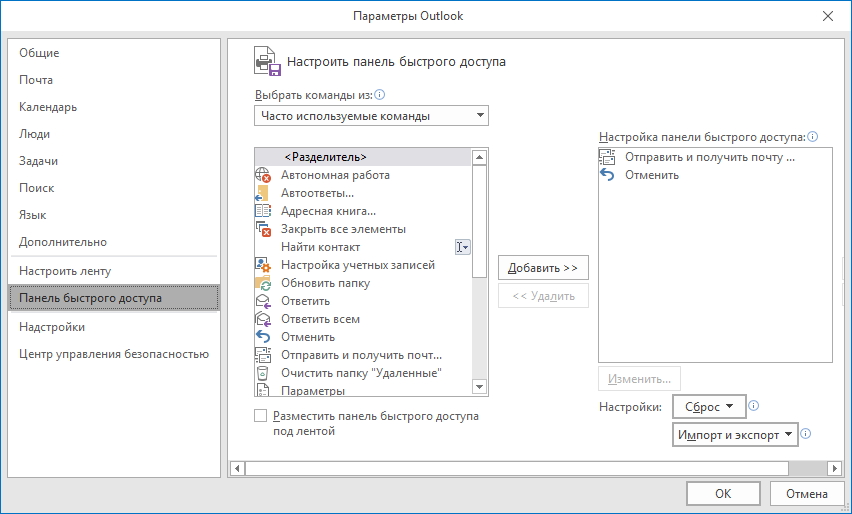Screen dimensions: 852x514
Task: Click the info icon next to Сброс
Action: [754, 405]
